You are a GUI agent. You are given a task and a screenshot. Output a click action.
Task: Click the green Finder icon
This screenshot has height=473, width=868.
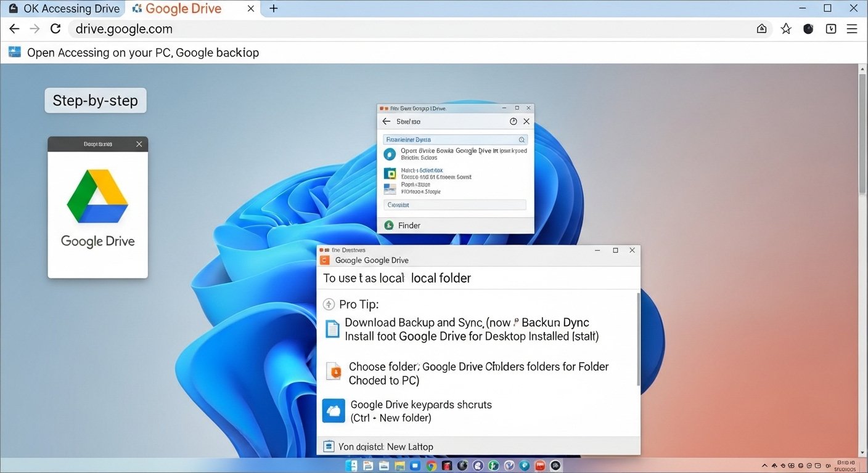389,225
